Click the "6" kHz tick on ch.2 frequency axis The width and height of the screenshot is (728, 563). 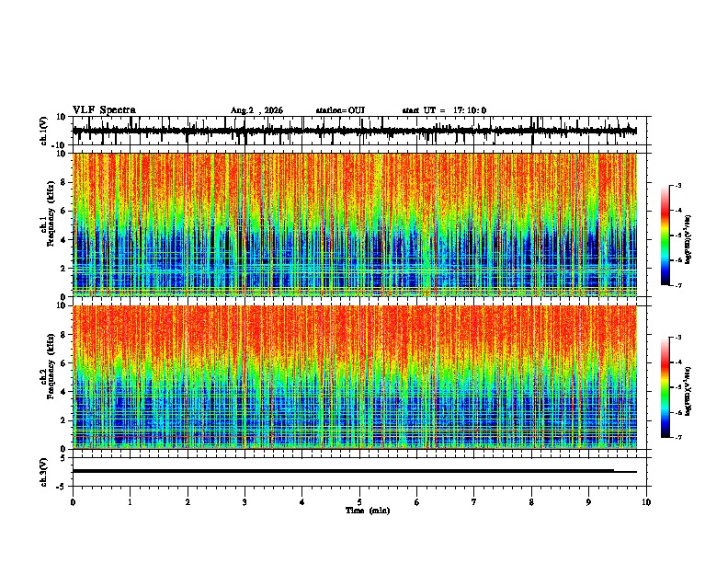[63, 363]
